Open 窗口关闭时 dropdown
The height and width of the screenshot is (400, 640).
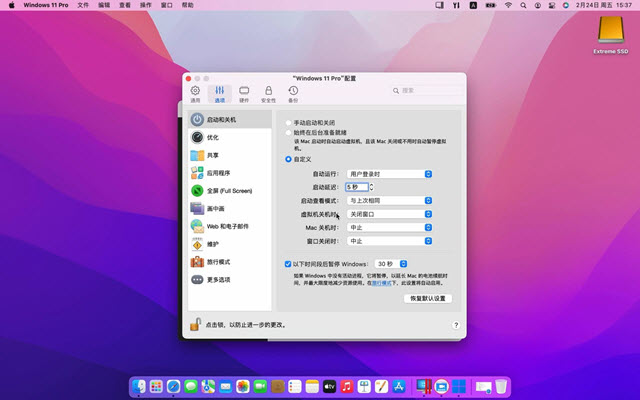pos(389,241)
